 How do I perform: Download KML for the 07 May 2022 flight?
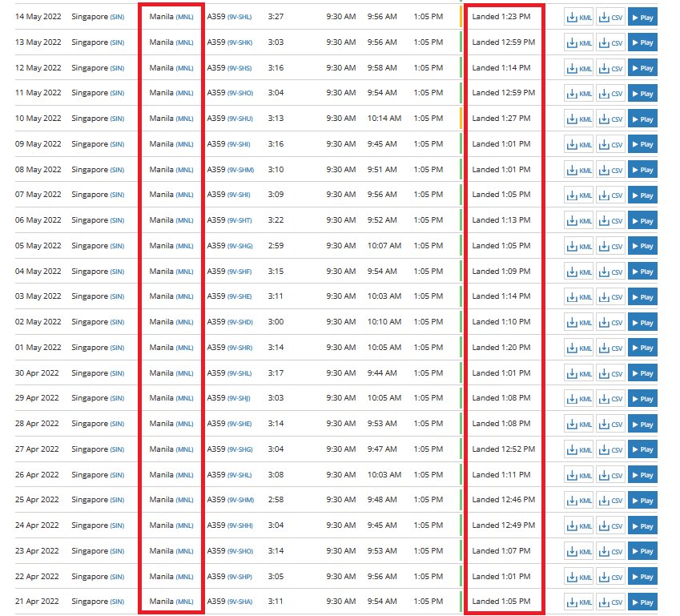point(578,195)
